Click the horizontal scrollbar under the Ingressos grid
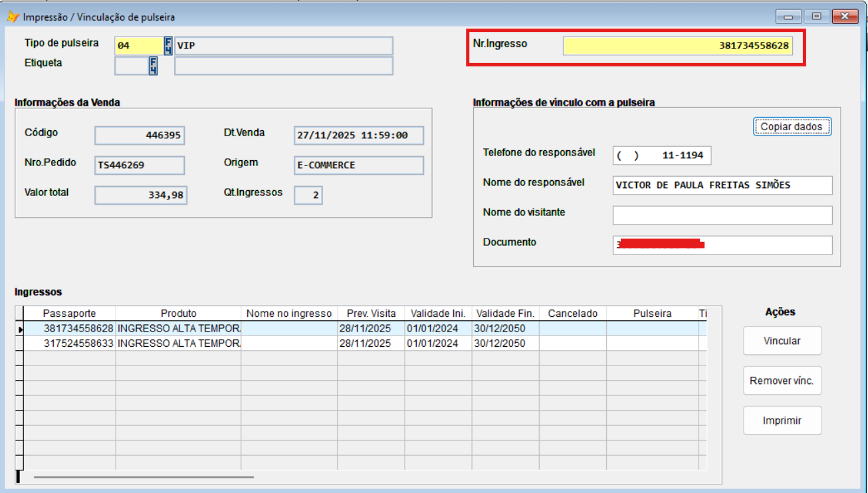 click(144, 476)
